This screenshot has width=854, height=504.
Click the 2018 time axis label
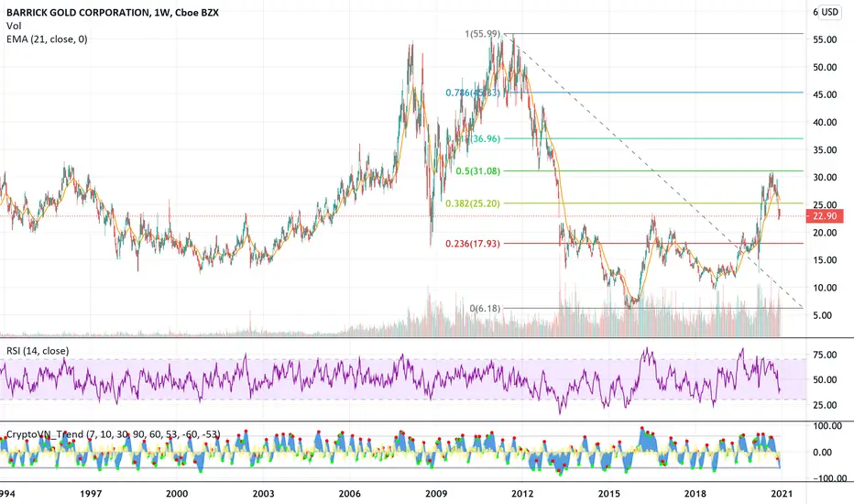[695, 494]
